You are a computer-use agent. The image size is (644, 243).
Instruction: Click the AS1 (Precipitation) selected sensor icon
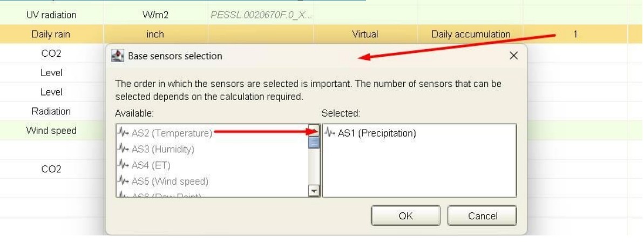(329, 132)
